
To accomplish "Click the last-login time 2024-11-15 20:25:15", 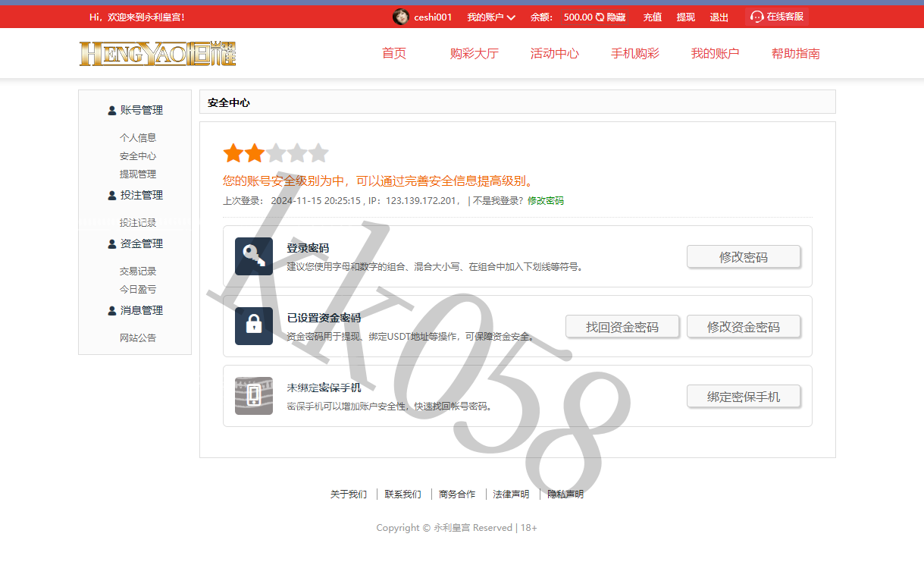I will click(315, 201).
